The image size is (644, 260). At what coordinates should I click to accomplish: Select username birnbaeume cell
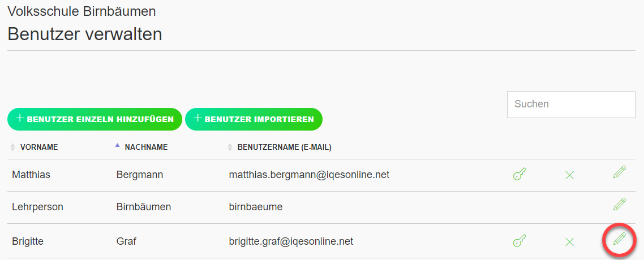click(255, 207)
